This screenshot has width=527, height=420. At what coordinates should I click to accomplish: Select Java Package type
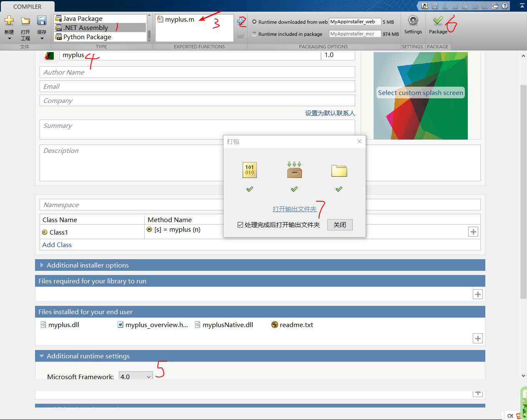click(100, 18)
